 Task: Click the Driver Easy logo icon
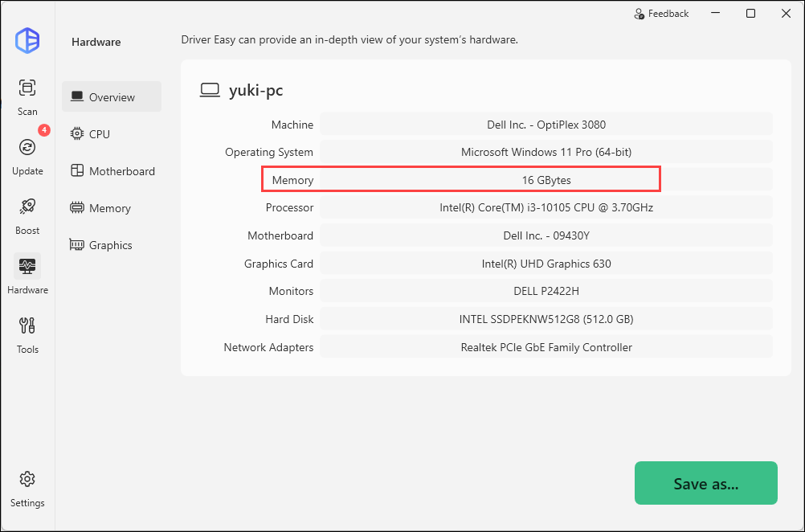(27, 40)
